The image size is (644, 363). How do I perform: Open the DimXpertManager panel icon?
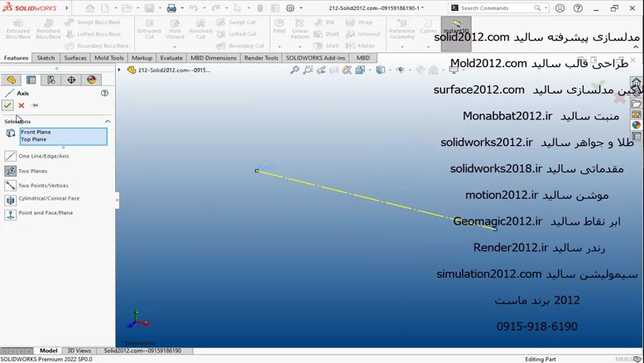[x=71, y=80]
